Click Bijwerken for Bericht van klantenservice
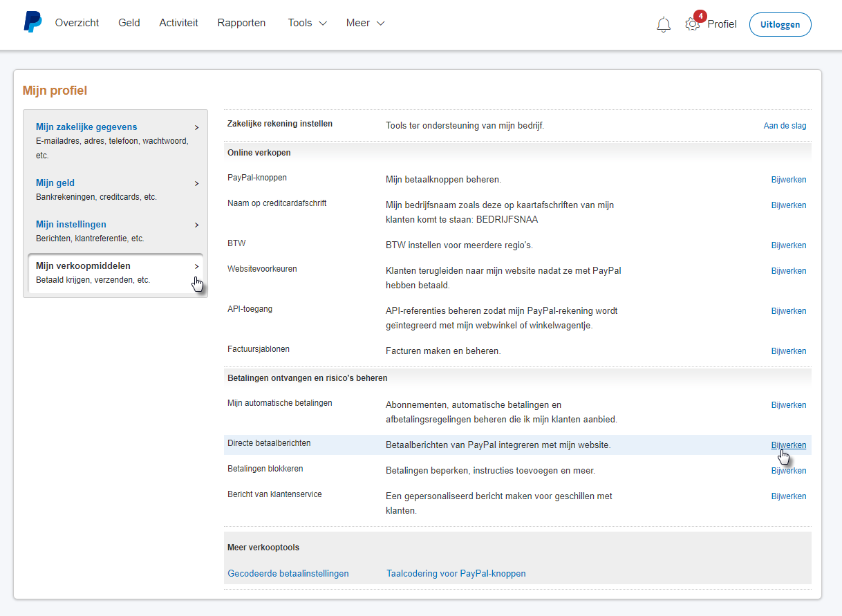 (x=789, y=496)
